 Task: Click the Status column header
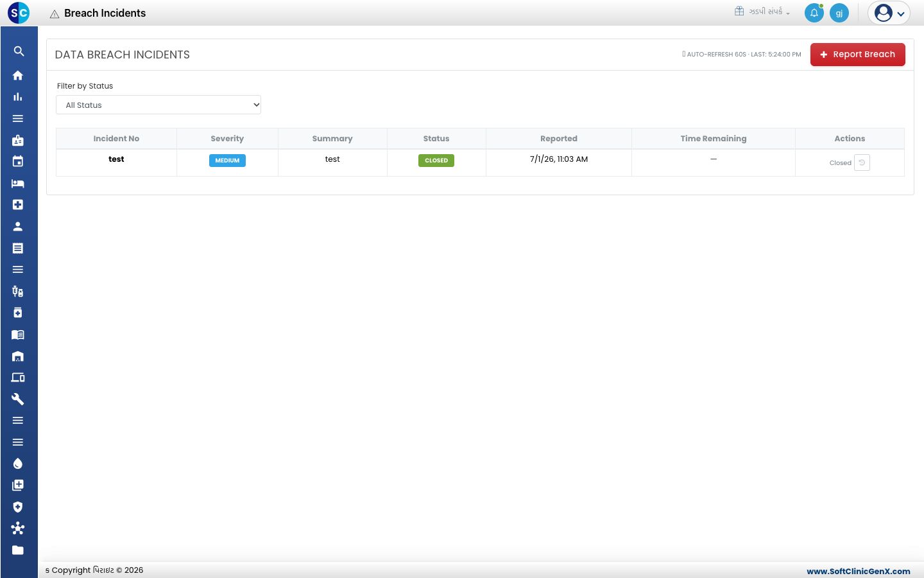click(436, 139)
